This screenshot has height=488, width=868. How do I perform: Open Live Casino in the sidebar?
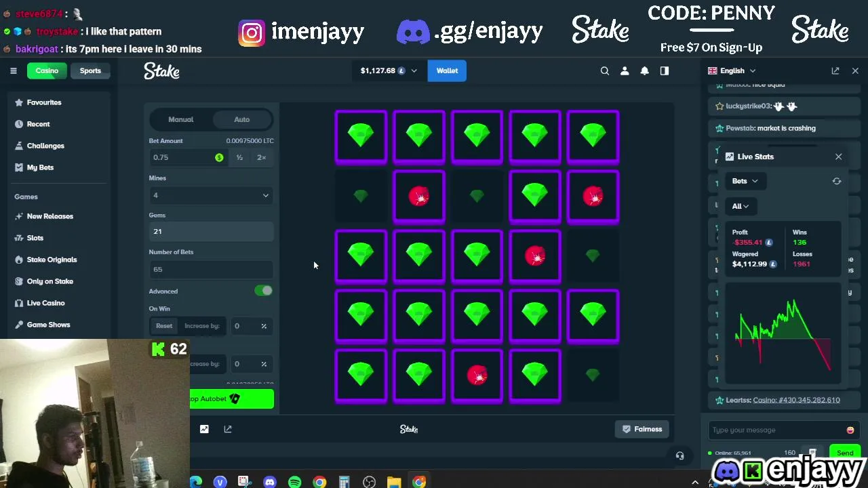click(45, 303)
